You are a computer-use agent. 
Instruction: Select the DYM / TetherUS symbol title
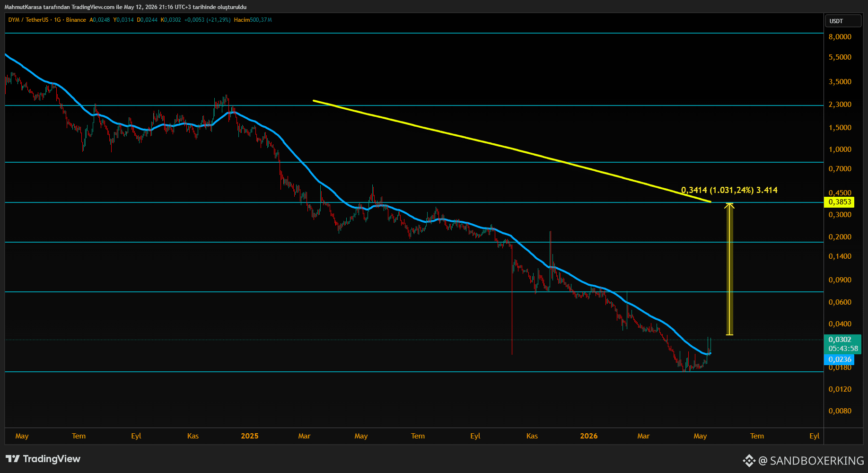coord(28,20)
